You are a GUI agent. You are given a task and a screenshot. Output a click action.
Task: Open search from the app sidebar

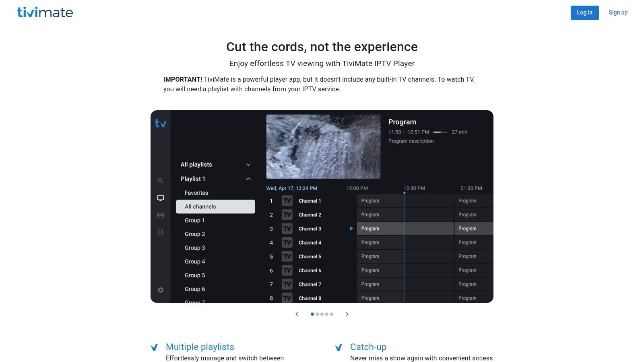tap(160, 181)
